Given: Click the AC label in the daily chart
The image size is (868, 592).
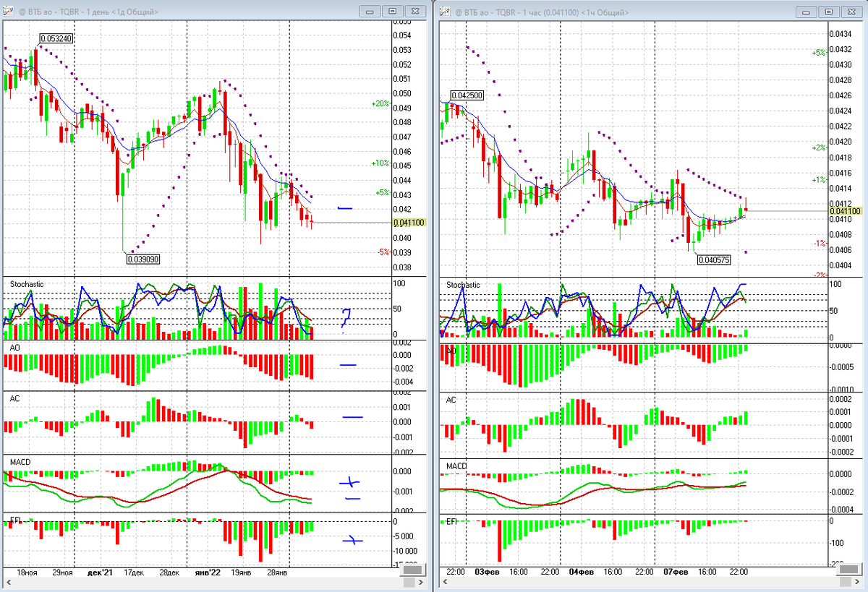Looking at the screenshot, I should tap(14, 398).
